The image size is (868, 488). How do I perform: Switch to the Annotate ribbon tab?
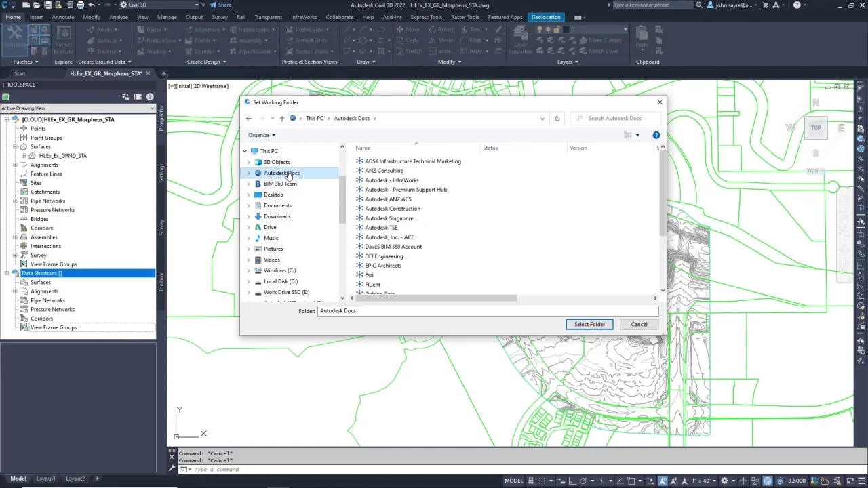[63, 17]
